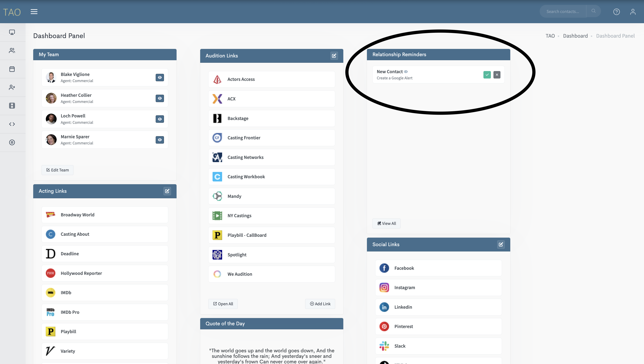Viewport: 644px width, 364px height.
Task: Mark New Contact reminder as complete
Action: pos(487,75)
